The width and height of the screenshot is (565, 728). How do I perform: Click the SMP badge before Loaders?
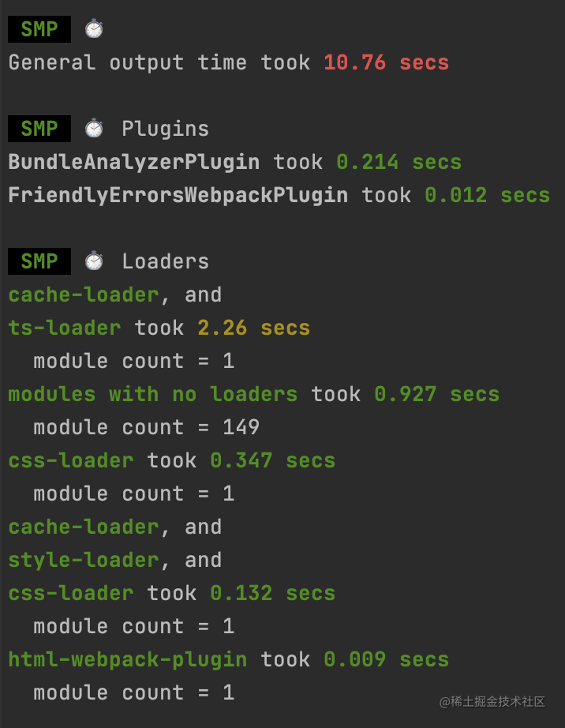click(39, 261)
